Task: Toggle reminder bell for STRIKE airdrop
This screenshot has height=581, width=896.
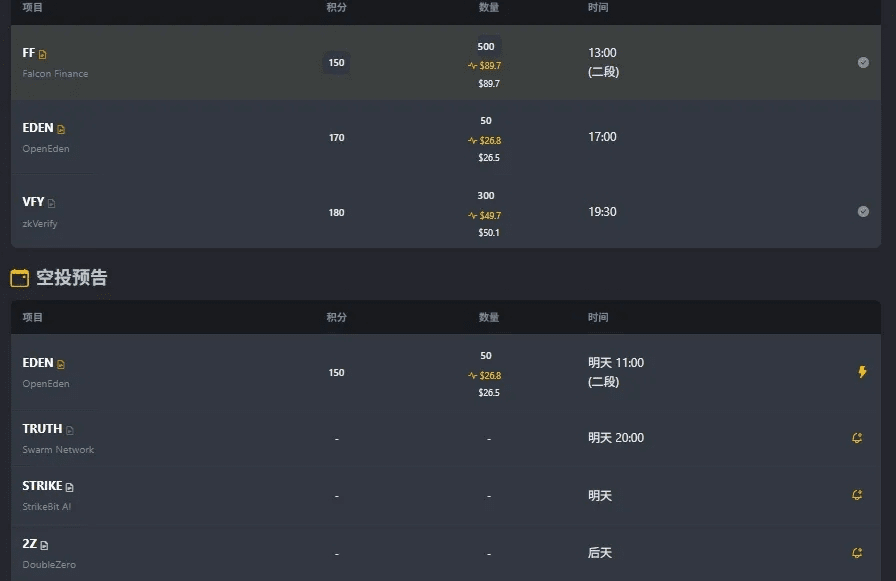Action: click(857, 495)
